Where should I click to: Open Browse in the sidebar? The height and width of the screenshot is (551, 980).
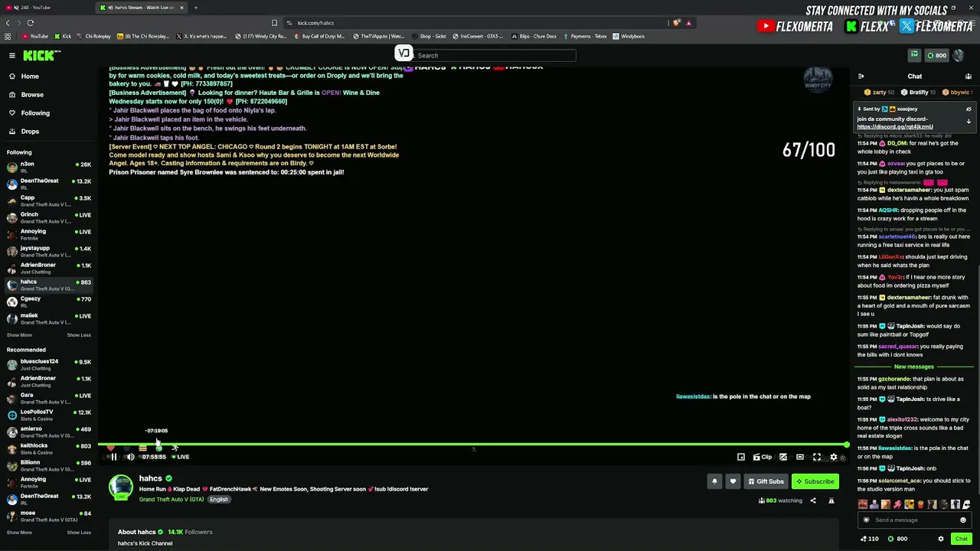(x=32, y=95)
